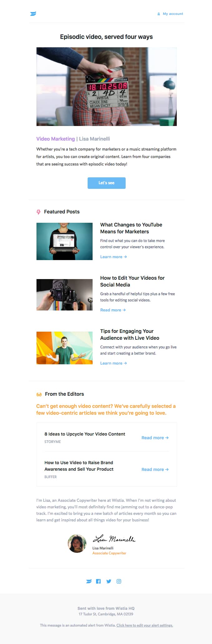Click the Let's see button

pyautogui.click(x=107, y=183)
